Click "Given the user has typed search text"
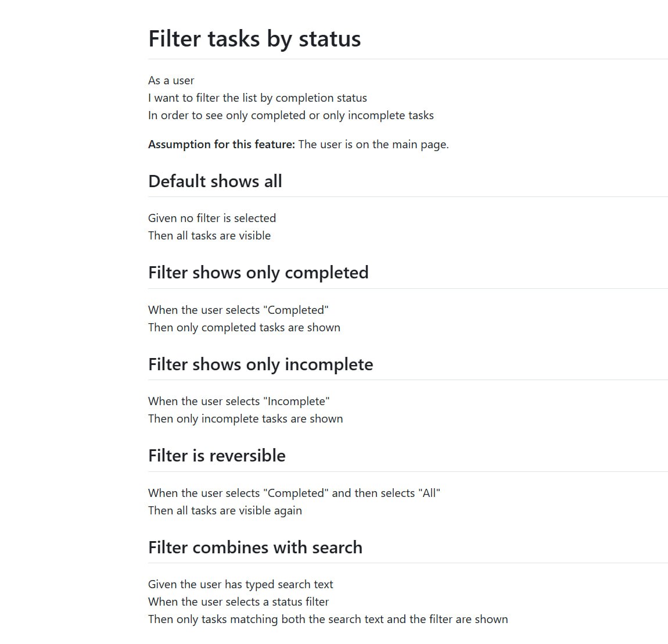The height and width of the screenshot is (644, 668). click(240, 584)
